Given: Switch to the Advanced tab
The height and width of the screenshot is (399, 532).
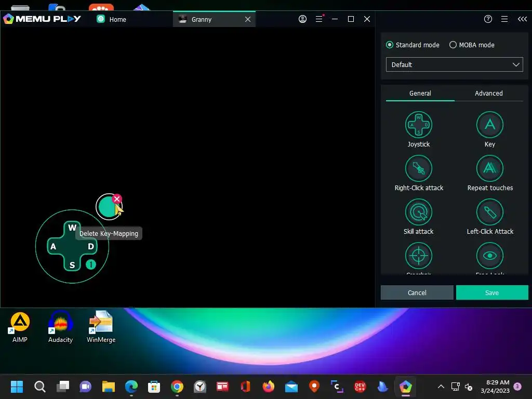Looking at the screenshot, I should [488, 94].
